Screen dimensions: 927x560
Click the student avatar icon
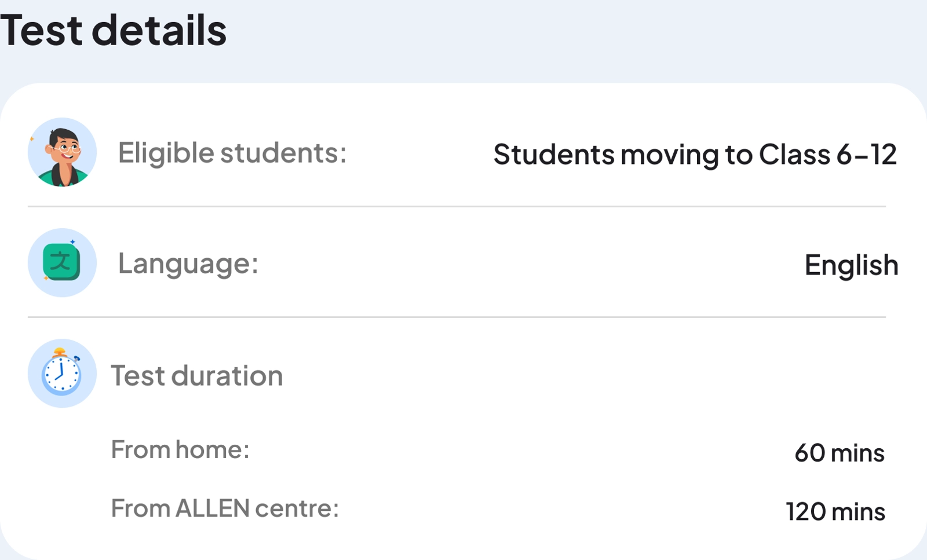(x=62, y=152)
